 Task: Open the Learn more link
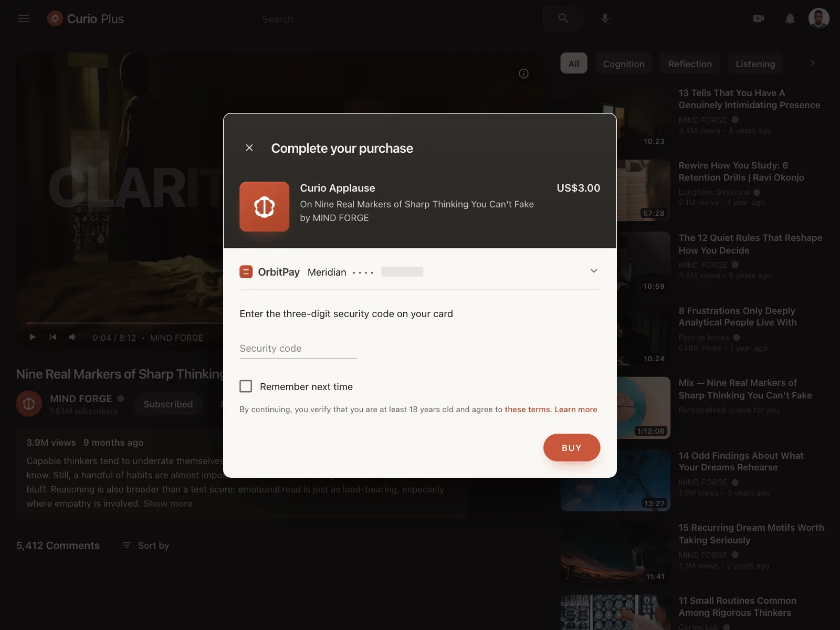point(576,409)
